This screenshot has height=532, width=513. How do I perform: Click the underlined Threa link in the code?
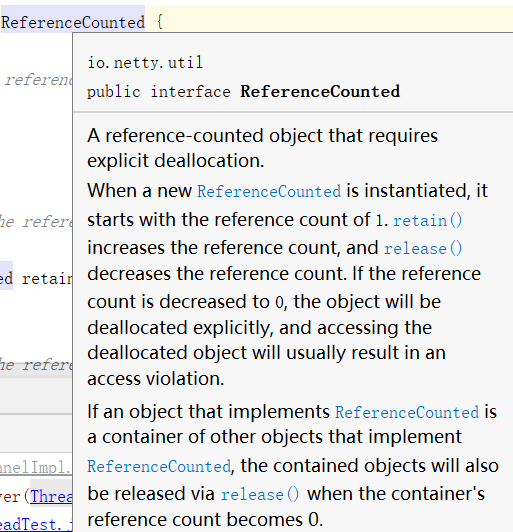tap(51, 497)
